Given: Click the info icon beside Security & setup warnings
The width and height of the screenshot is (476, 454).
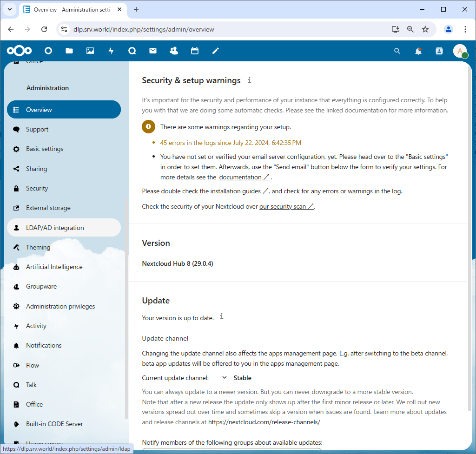Looking at the screenshot, I should pos(249,80).
